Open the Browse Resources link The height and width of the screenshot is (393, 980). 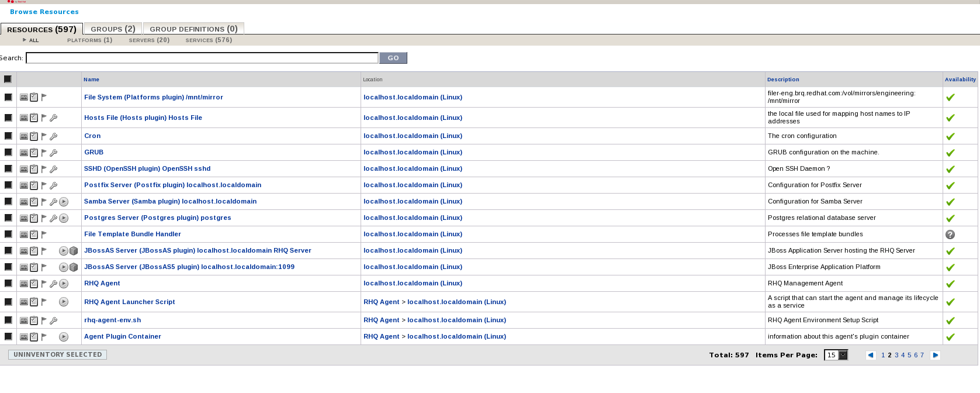pyautogui.click(x=44, y=12)
